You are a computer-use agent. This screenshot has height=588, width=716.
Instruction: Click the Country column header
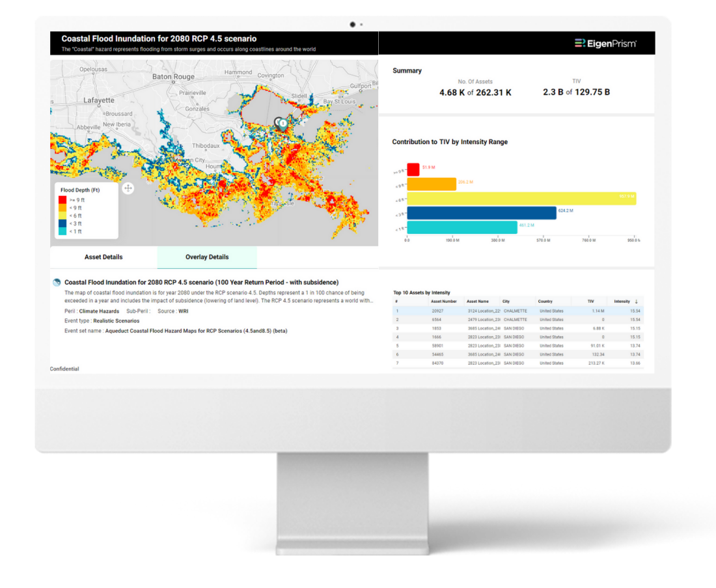tap(545, 301)
